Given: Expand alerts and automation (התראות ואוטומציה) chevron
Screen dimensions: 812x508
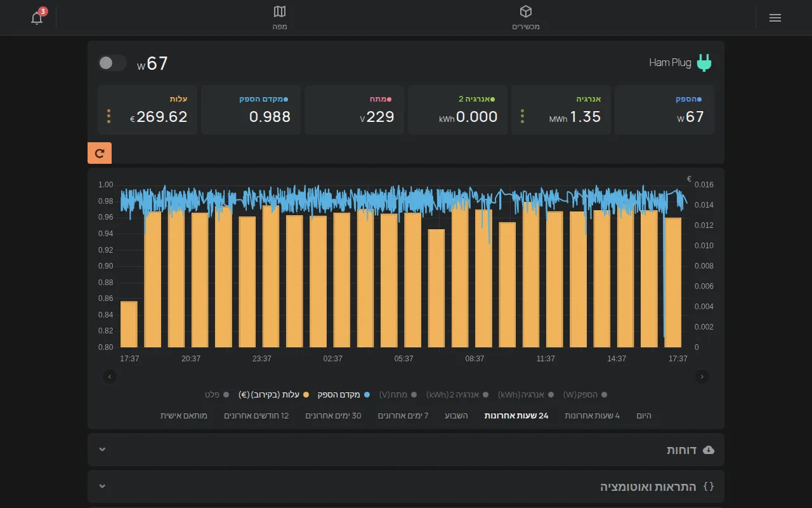Looking at the screenshot, I should (x=102, y=486).
